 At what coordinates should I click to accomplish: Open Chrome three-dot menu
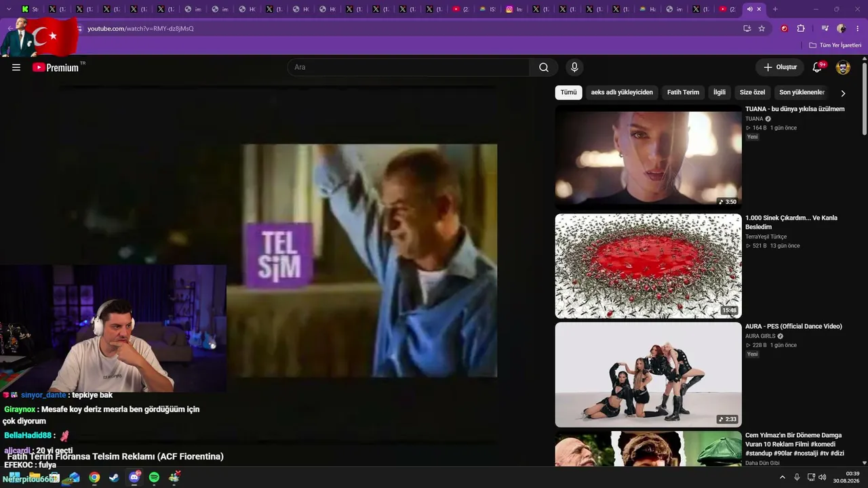tap(858, 28)
